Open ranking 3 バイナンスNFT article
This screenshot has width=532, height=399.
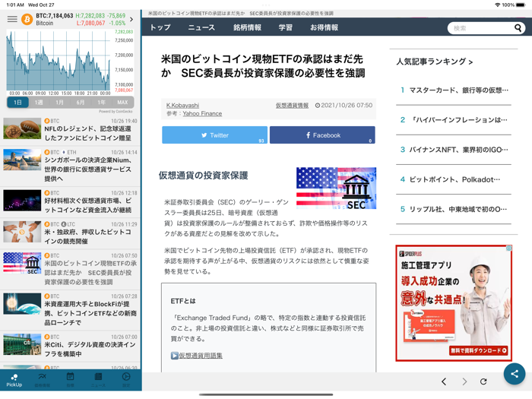point(454,150)
